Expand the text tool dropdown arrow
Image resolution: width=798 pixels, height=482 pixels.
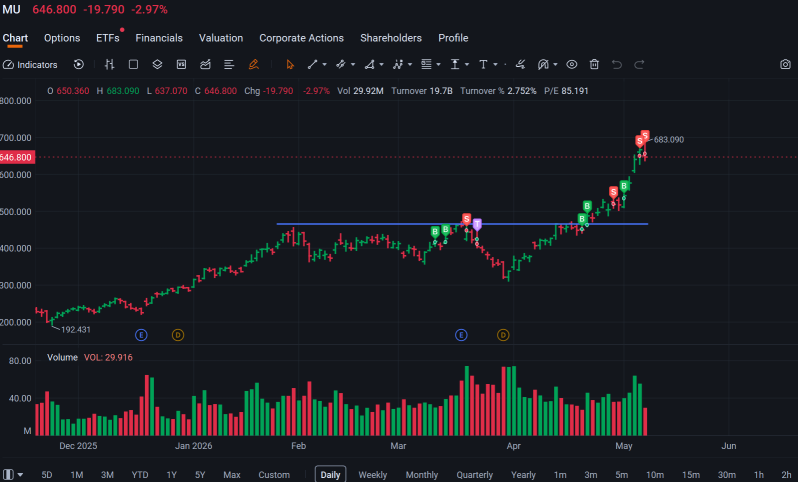(x=495, y=65)
